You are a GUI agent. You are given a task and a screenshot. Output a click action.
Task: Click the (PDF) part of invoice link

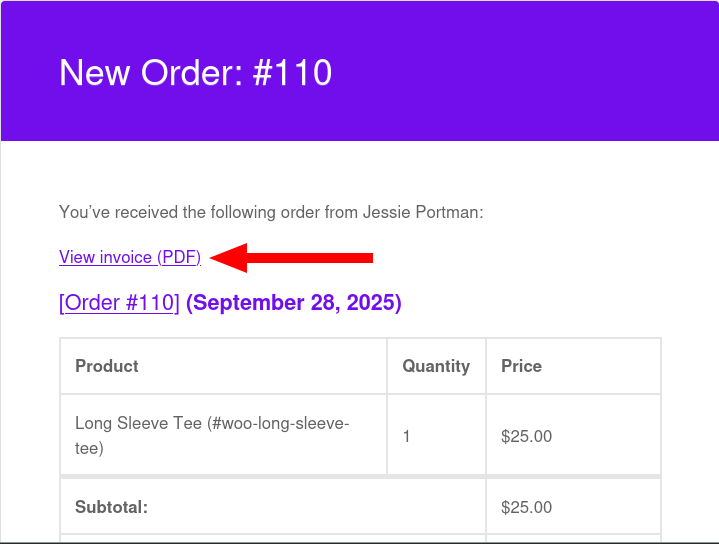click(x=179, y=257)
